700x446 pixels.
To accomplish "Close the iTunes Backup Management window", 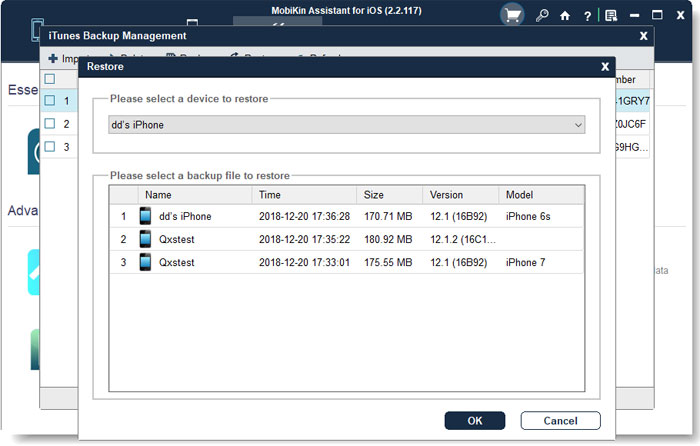I will pyautogui.click(x=643, y=36).
